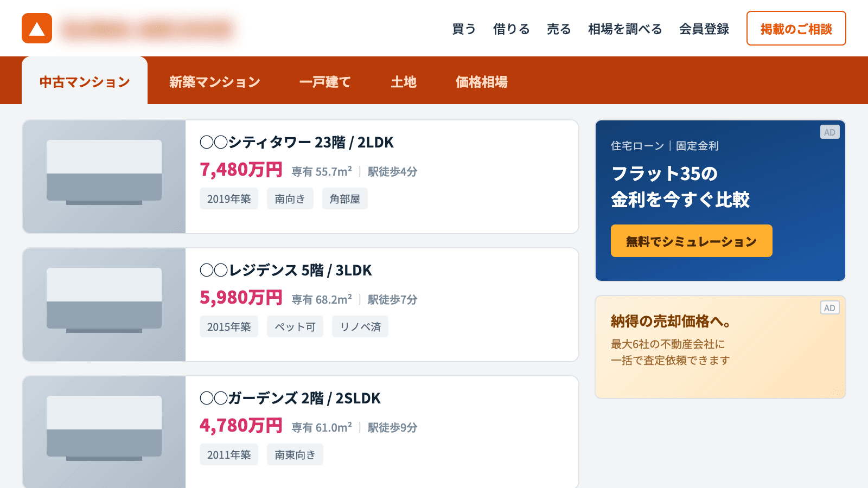Click the blurred site name beside the logo
Image resolution: width=868 pixels, height=488 pixels.
tap(148, 29)
